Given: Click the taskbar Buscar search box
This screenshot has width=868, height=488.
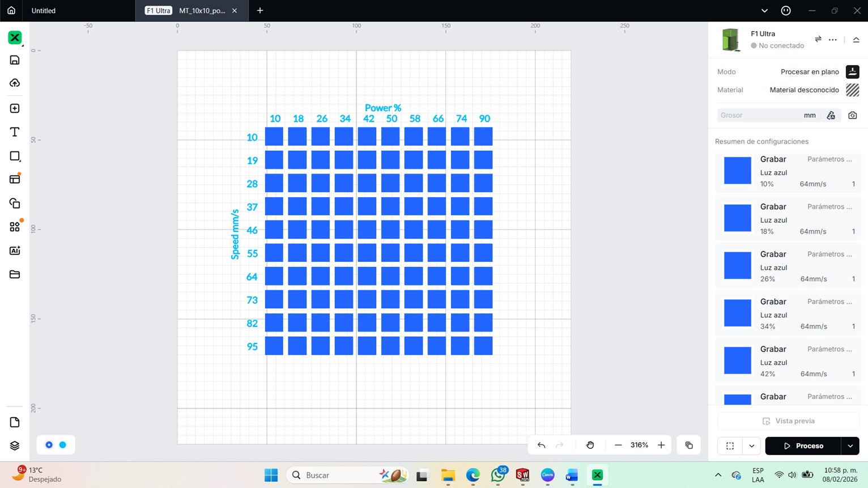Looking at the screenshot, I should [347, 475].
